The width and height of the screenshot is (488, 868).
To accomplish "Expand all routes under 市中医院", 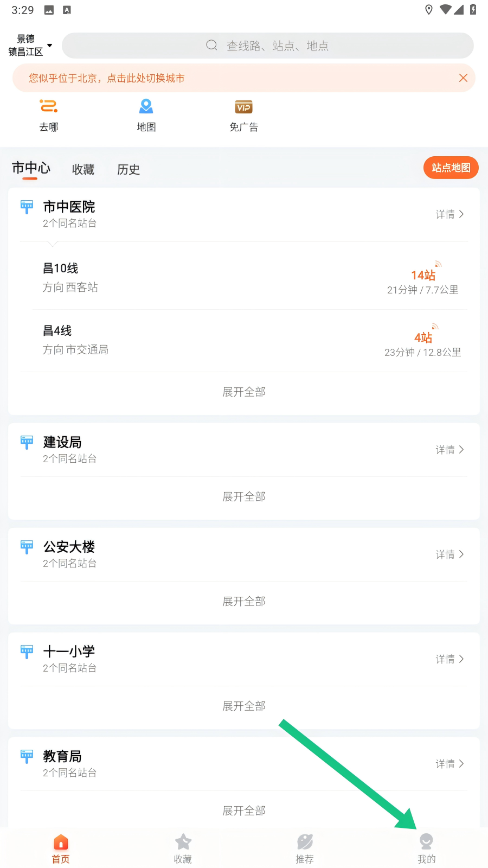I will click(244, 392).
